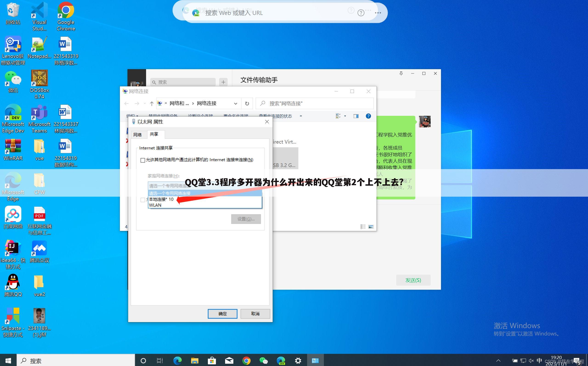Check allow other network users to connect
This screenshot has width=588, height=366.
pos(143,160)
